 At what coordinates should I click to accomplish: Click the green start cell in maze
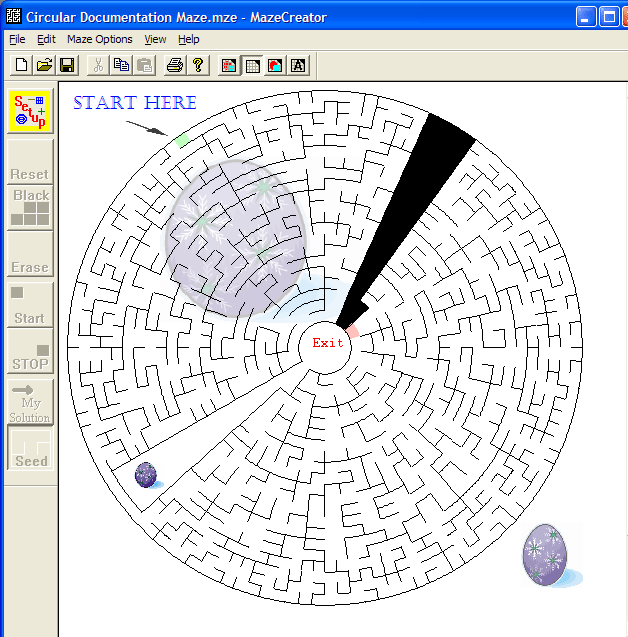tap(181, 141)
